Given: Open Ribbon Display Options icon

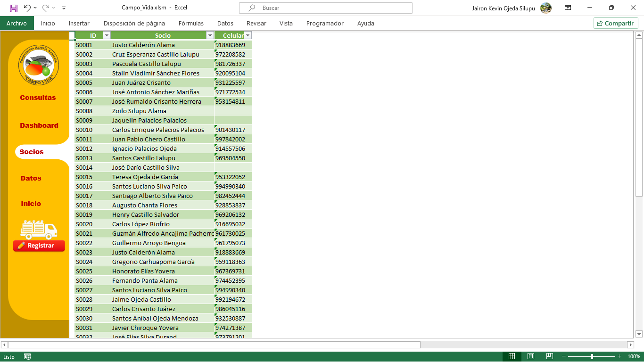Looking at the screenshot, I should 568,8.
